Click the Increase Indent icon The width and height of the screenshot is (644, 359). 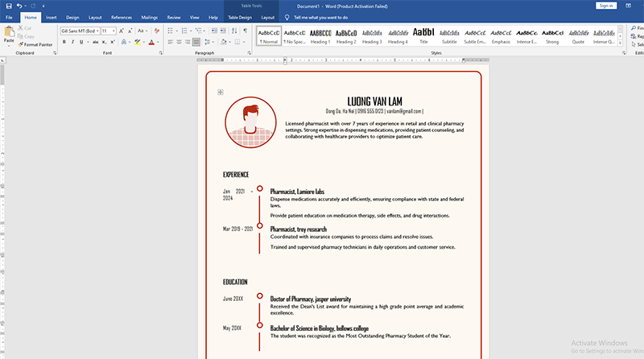pyautogui.click(x=223, y=31)
